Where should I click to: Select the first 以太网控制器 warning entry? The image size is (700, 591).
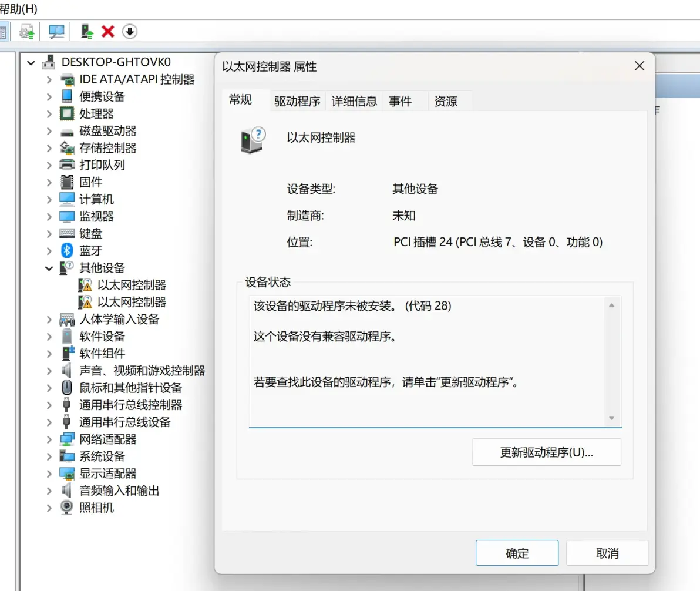[132, 285]
